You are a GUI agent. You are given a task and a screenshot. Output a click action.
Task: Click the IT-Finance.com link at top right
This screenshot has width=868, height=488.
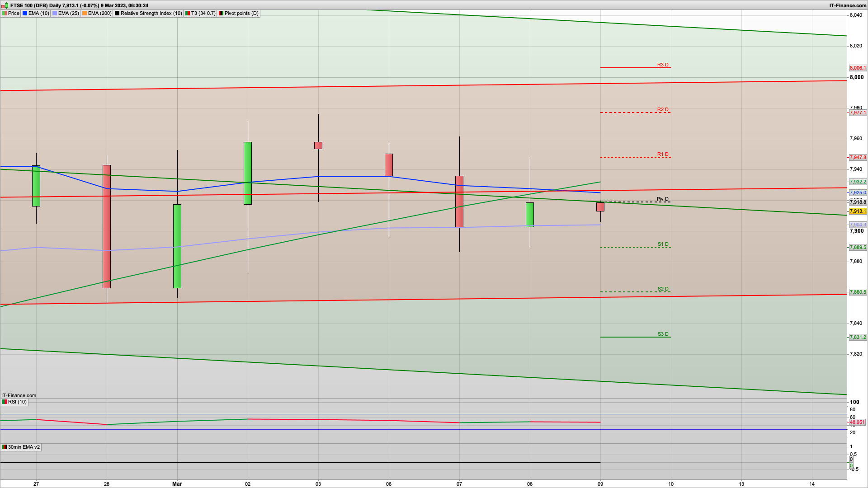point(848,5)
